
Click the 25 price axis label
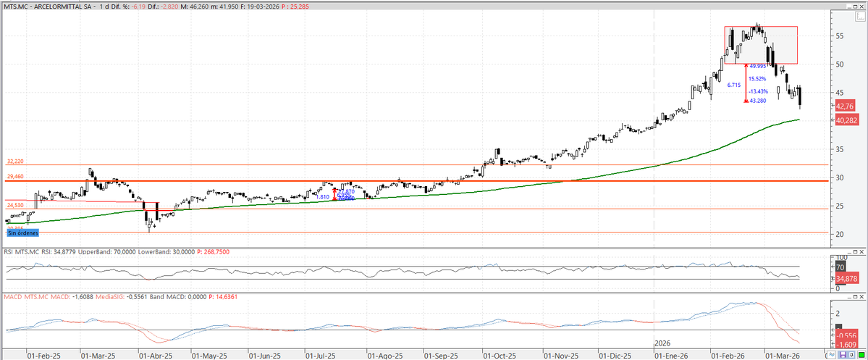click(840, 206)
